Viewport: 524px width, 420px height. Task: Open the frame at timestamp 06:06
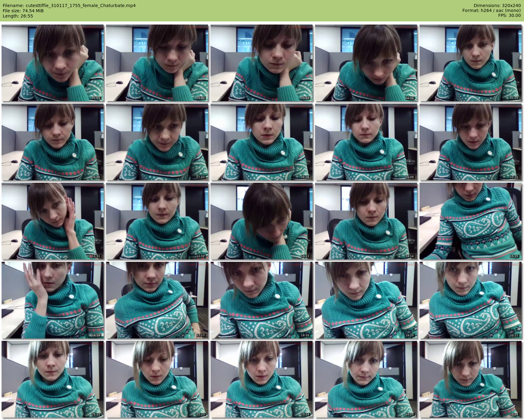pyautogui.click(x=53, y=142)
